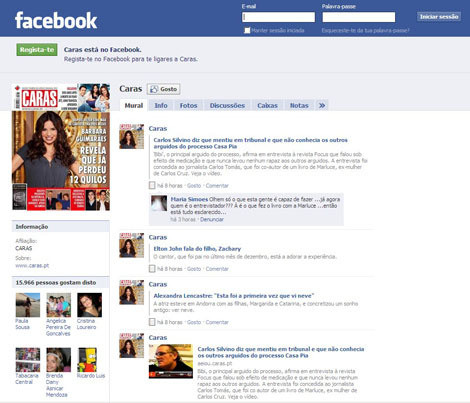
Task: Open the www.caras.pt link
Action: pyautogui.click(x=32, y=266)
